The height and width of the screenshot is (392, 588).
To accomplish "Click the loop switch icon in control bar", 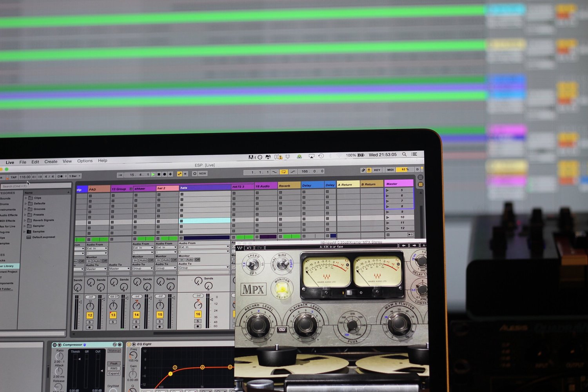I will [284, 172].
